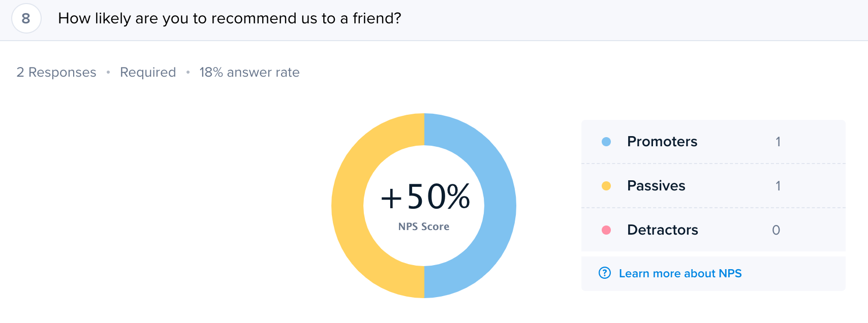Select the blue Promoters legend dot
Screen dimensions: 868x323
pyautogui.click(x=606, y=142)
